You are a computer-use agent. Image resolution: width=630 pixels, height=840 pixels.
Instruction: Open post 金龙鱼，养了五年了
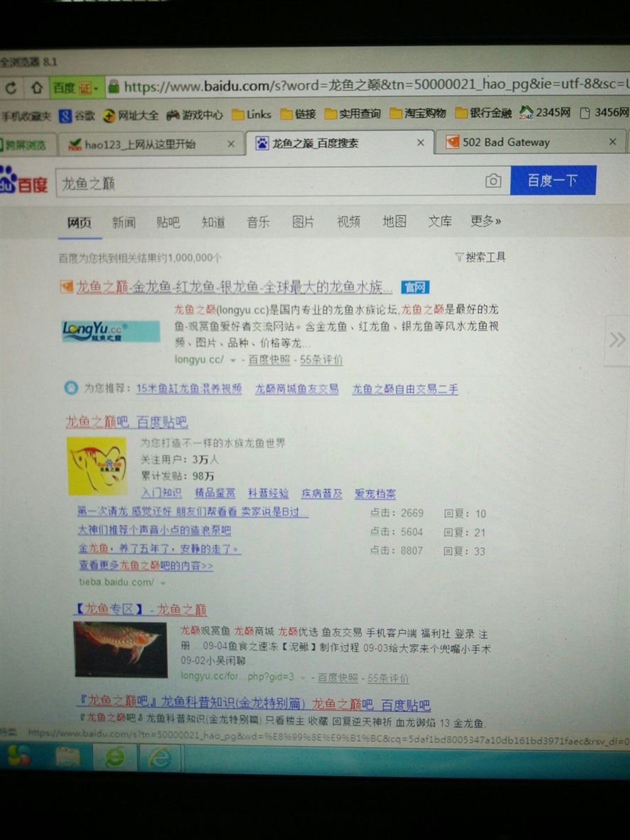click(159, 548)
